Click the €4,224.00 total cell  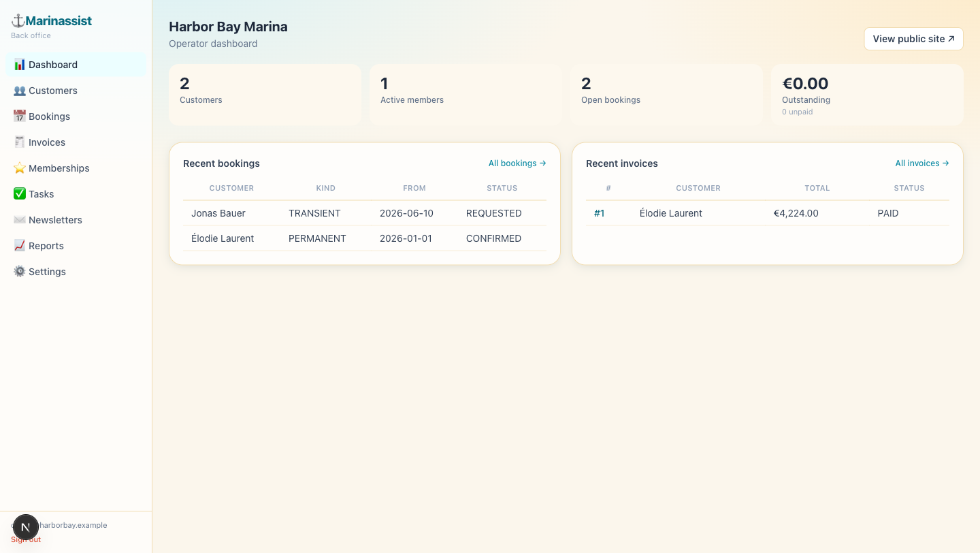[x=796, y=213]
